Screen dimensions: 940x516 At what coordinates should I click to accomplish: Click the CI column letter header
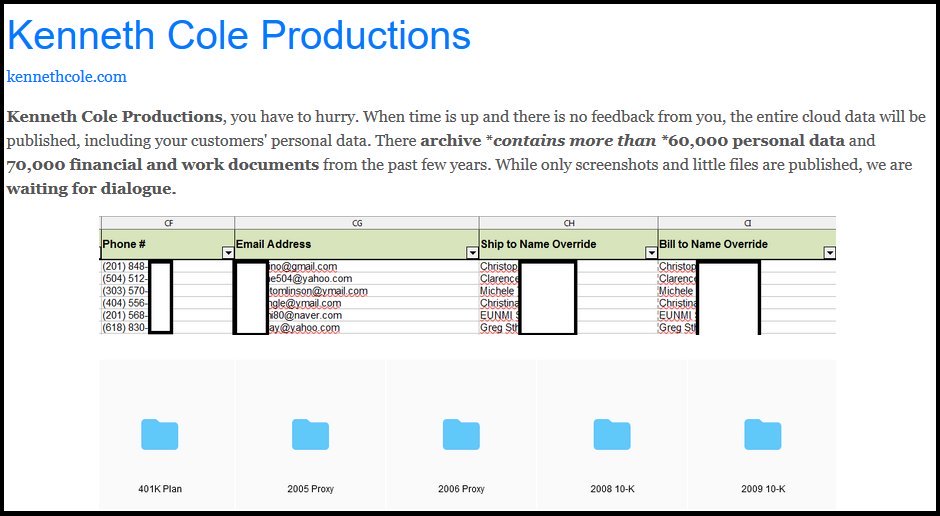pyautogui.click(x=747, y=223)
